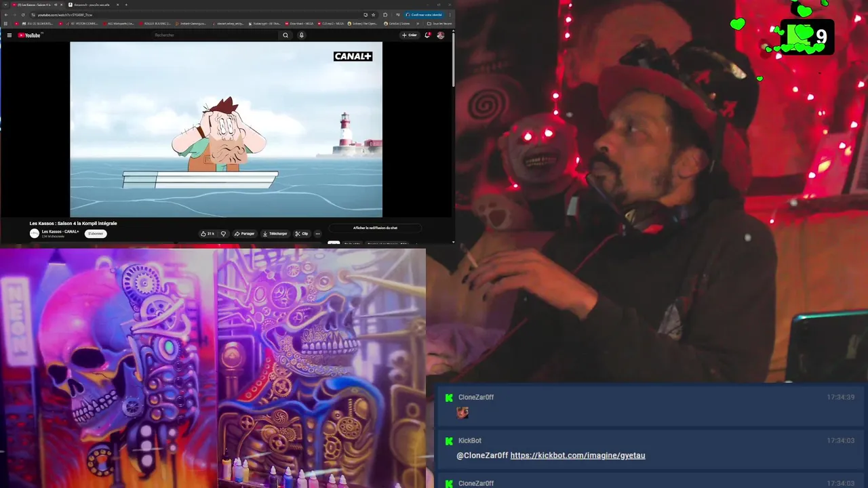Click the 17:34:03 timestamp on KickBot message
The width and height of the screenshot is (868, 488).
tap(840, 441)
